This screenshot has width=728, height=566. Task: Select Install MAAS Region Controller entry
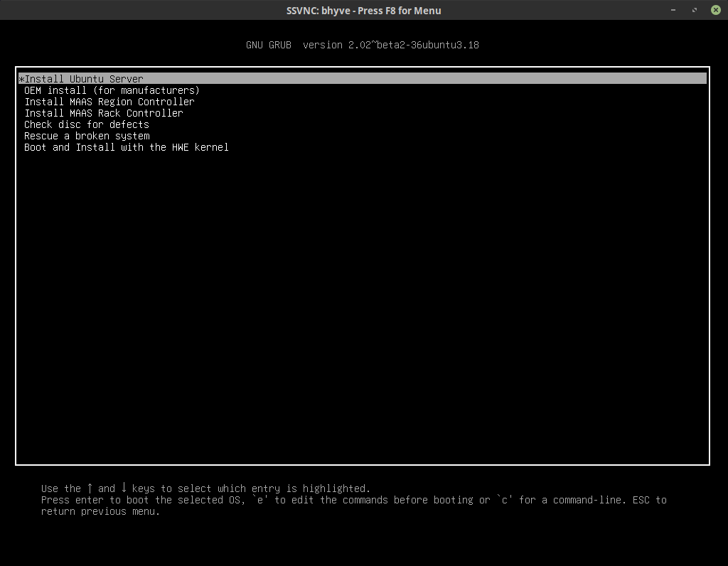[109, 102]
